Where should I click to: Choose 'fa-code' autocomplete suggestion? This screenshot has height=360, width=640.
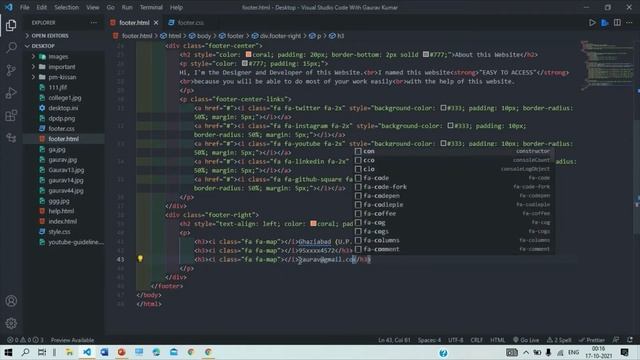(x=453, y=178)
